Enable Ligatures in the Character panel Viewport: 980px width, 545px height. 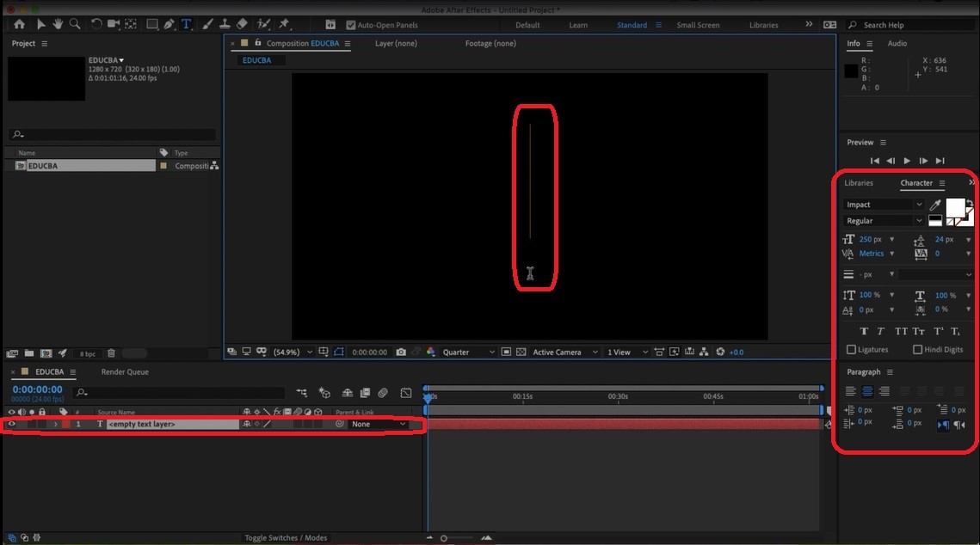(849, 349)
